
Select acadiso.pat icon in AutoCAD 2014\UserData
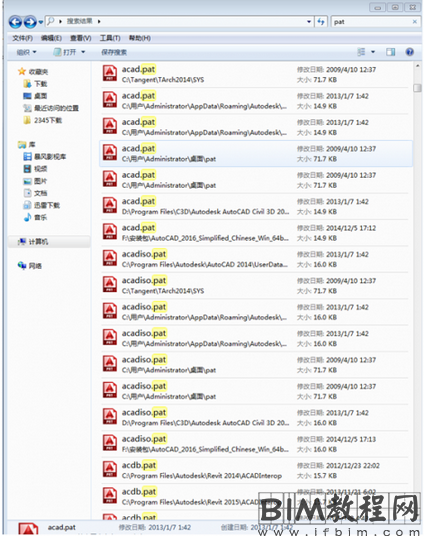[x=110, y=258]
